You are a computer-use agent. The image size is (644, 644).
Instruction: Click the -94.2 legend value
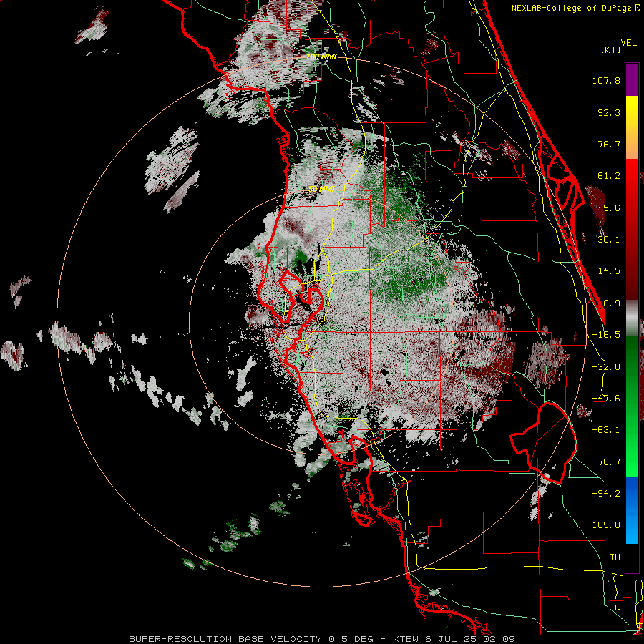606,494
